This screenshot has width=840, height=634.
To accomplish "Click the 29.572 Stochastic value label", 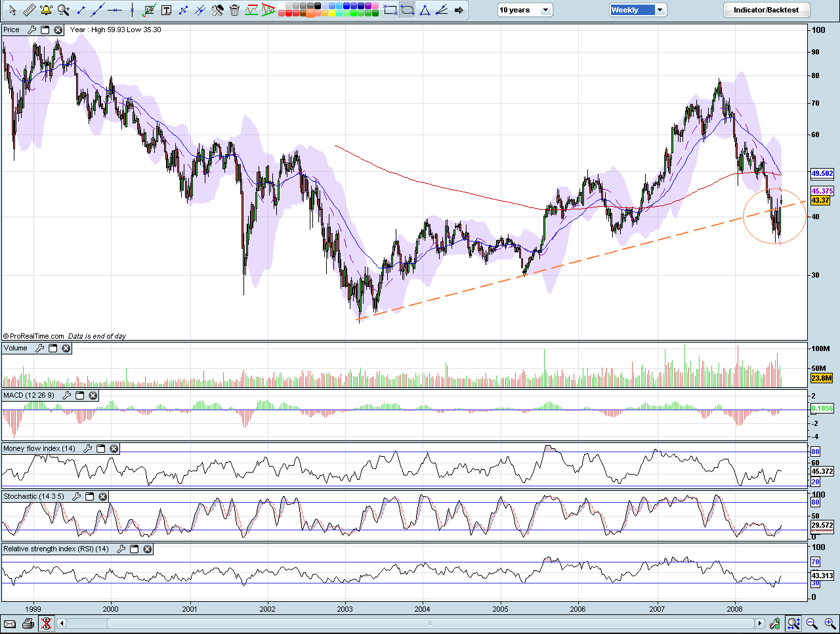I will tap(822, 525).
